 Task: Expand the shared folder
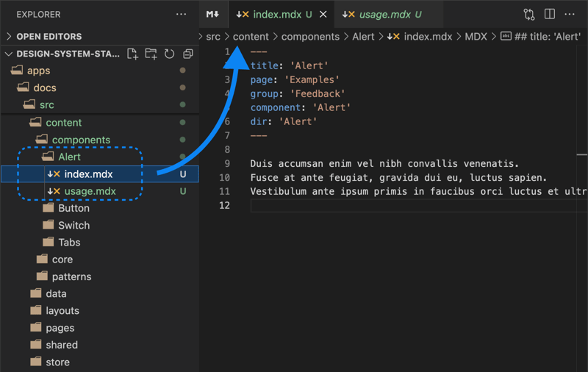[x=99, y=345]
